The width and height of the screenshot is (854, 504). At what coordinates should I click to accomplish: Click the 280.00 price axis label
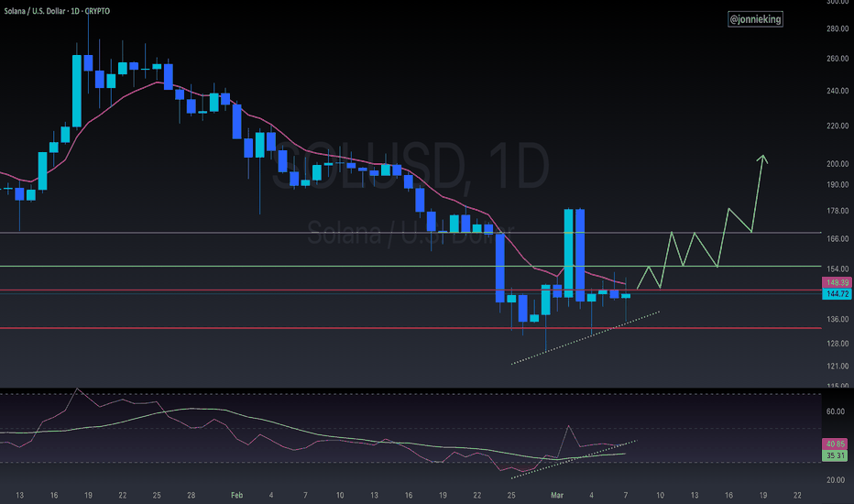pos(838,28)
